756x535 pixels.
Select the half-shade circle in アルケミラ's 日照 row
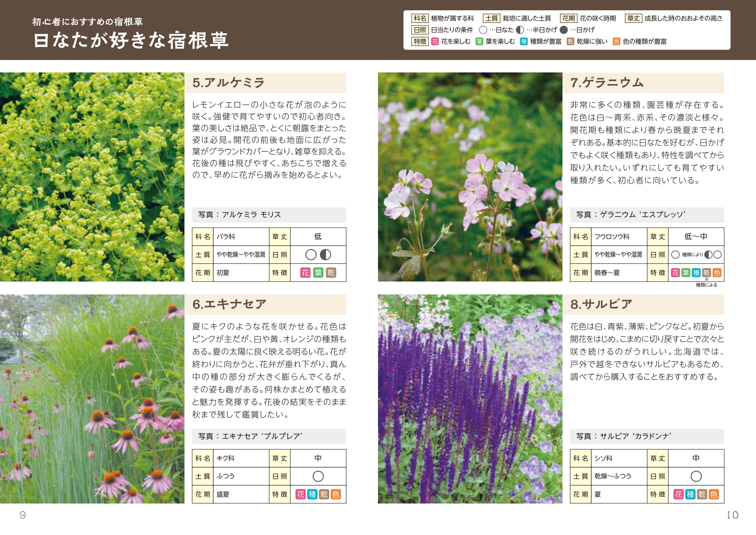[x=326, y=255]
